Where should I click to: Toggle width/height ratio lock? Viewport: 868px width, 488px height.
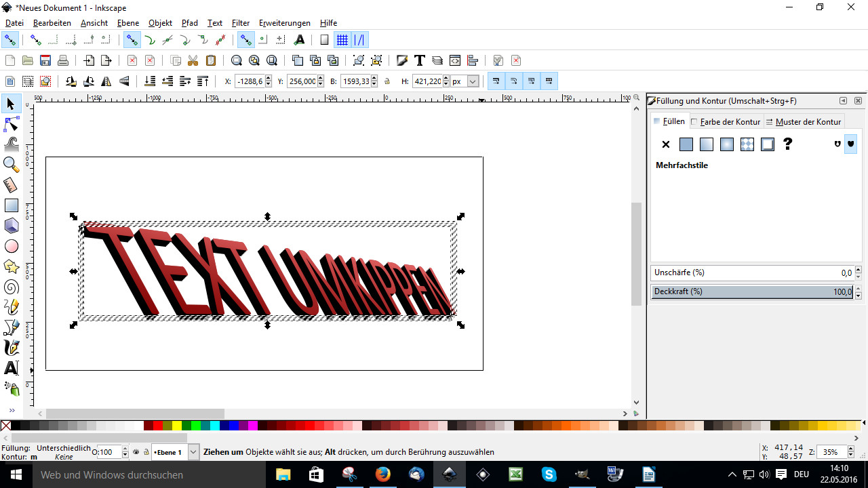387,81
